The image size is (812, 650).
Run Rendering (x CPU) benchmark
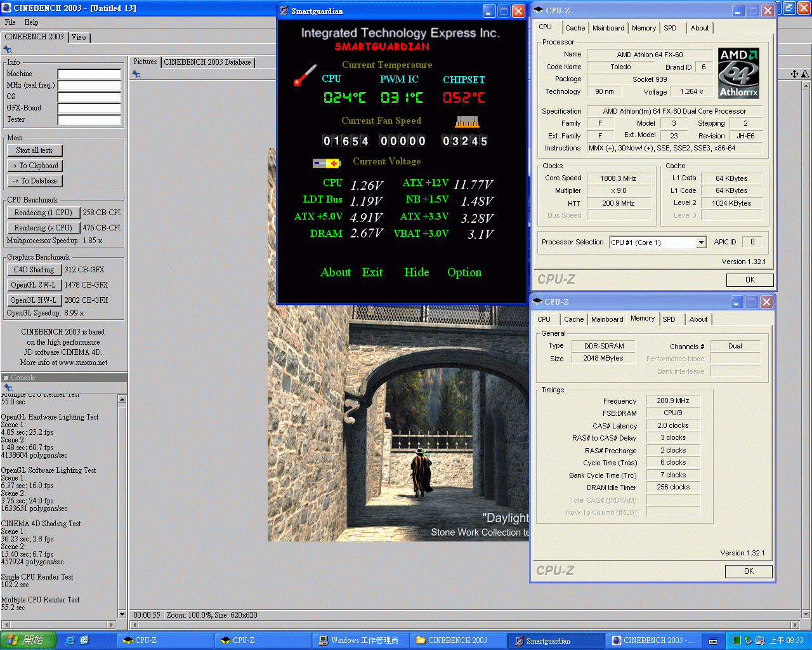[x=43, y=228]
